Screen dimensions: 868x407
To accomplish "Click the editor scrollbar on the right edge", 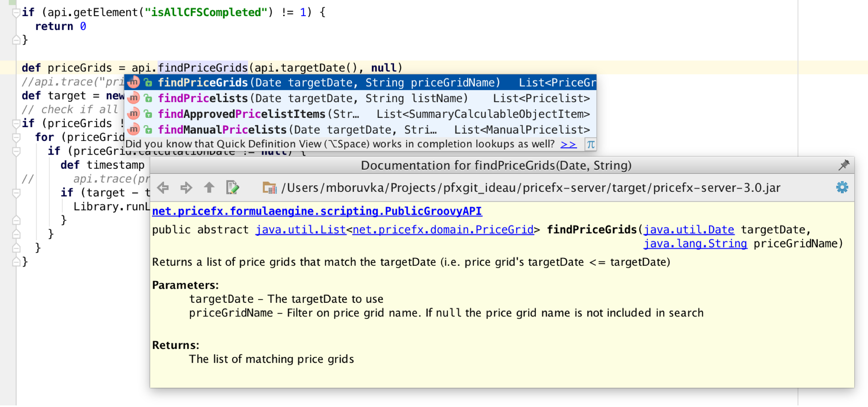I will (x=865, y=162).
